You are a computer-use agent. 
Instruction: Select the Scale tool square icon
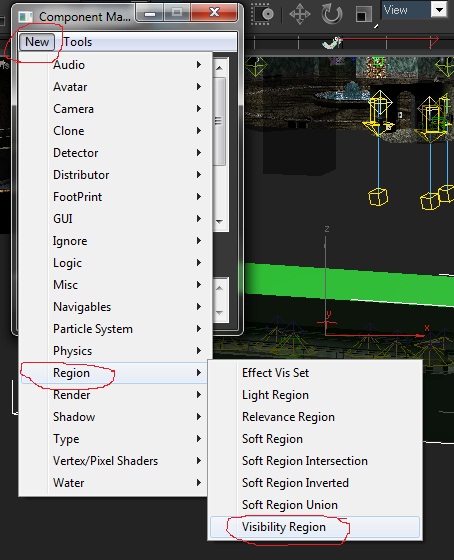pos(364,15)
